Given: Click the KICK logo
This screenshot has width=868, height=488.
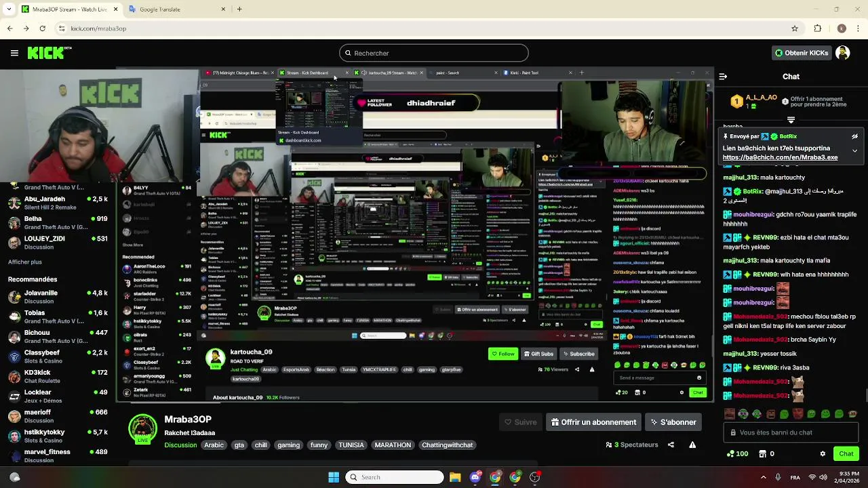Looking at the screenshot, I should [50, 53].
